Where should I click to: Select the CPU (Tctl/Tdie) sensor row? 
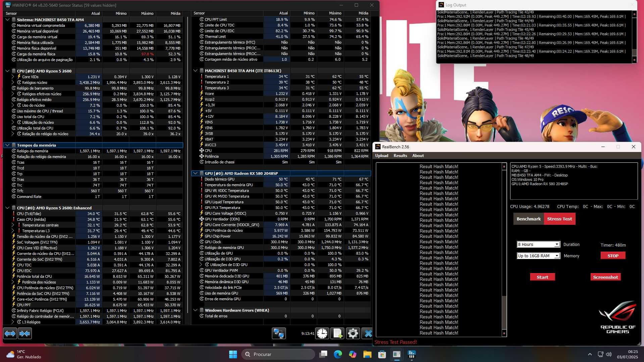94,214
